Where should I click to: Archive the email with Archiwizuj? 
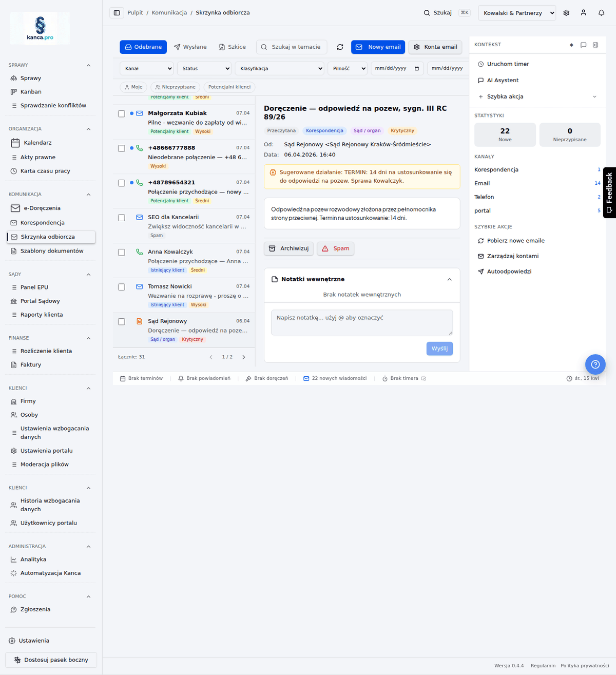point(288,248)
